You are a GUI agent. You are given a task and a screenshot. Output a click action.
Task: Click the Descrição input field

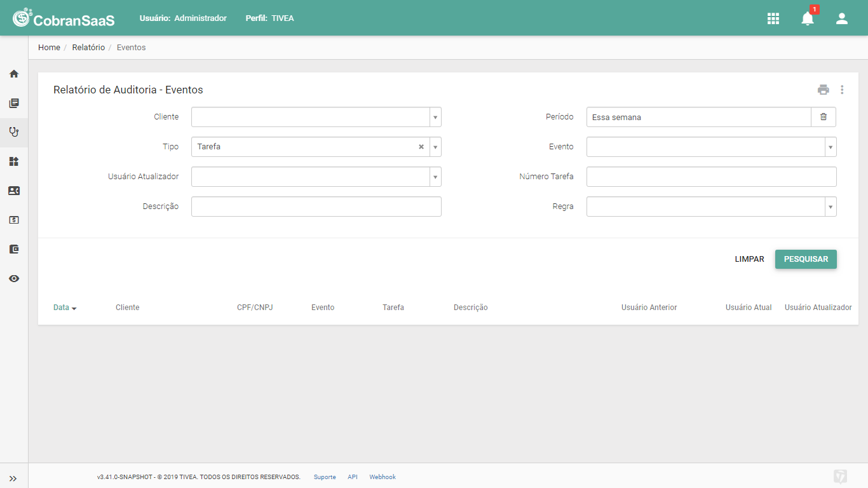tap(316, 207)
